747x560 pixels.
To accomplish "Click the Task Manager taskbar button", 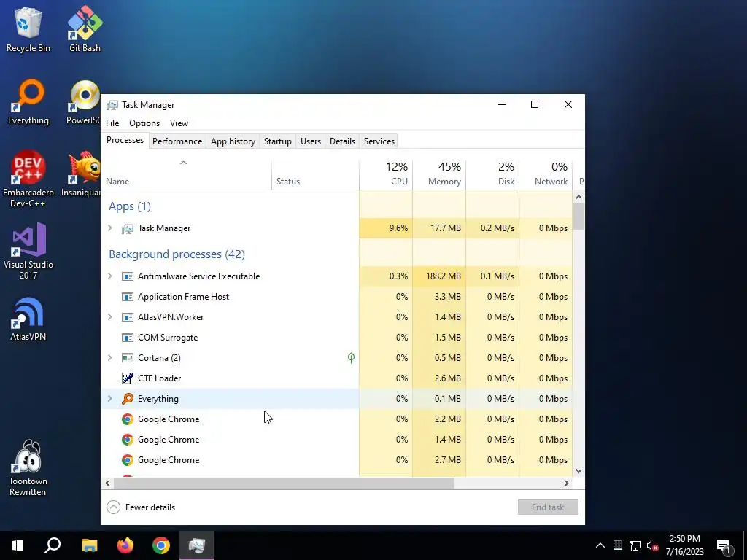I will point(197,545).
